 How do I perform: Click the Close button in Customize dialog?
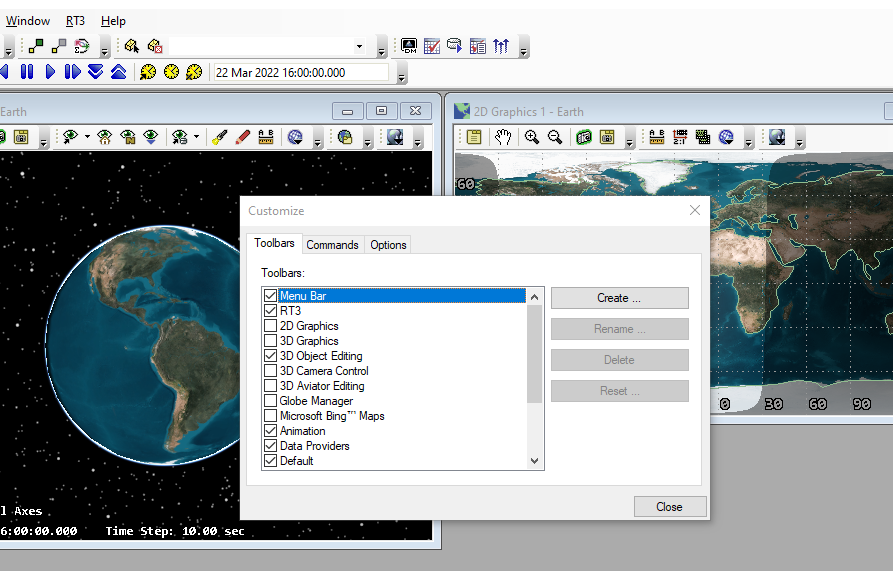[x=669, y=507]
